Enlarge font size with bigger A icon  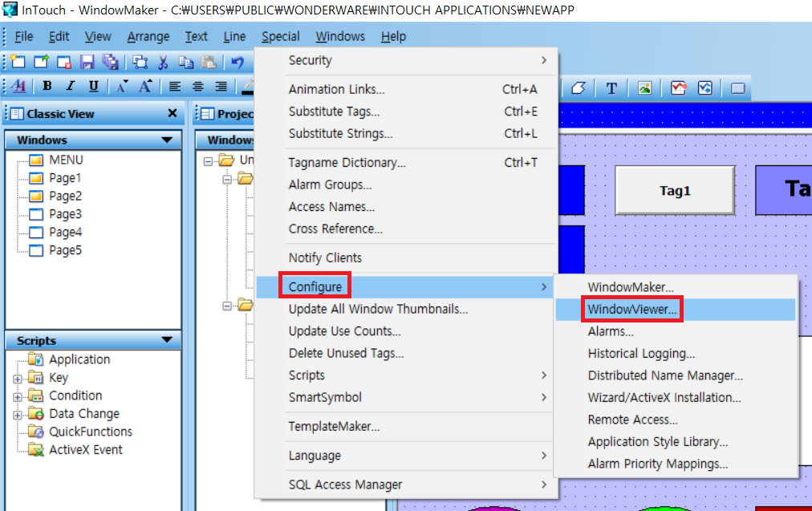coord(145,87)
